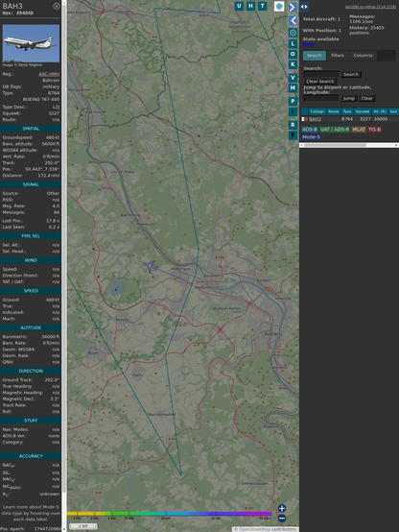The height and width of the screenshot is (532, 399).
Task: Open the aircraft photo thumbnail
Action: point(31,43)
